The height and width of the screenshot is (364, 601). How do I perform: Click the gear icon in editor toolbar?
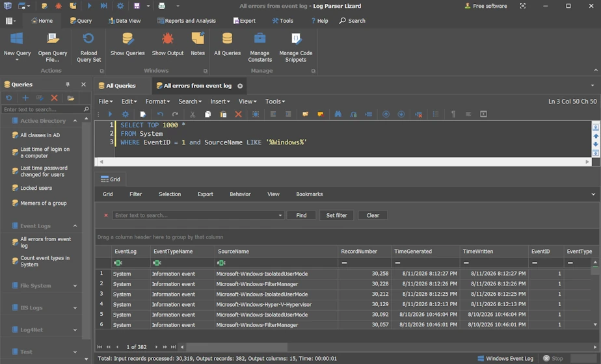point(126,114)
